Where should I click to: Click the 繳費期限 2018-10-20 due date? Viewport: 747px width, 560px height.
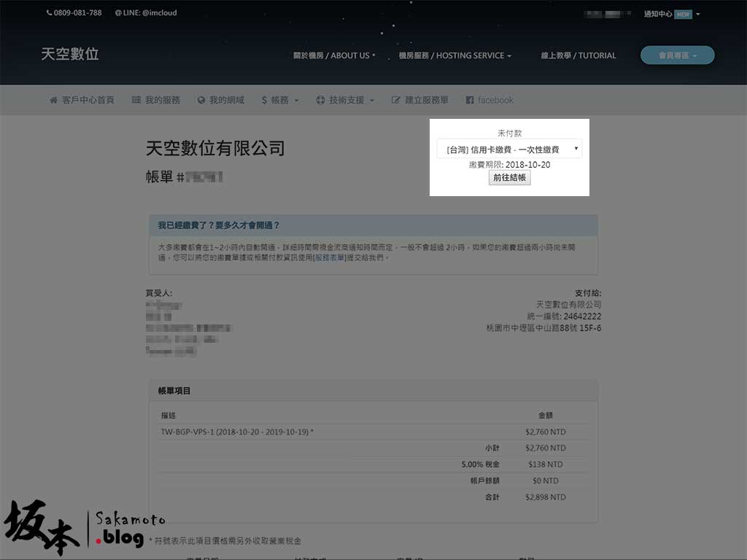(x=509, y=164)
